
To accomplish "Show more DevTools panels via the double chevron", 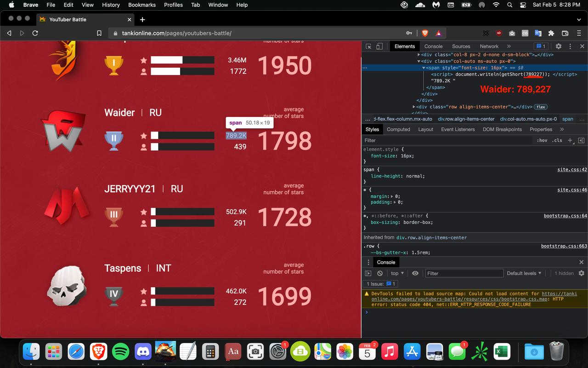I will [509, 46].
